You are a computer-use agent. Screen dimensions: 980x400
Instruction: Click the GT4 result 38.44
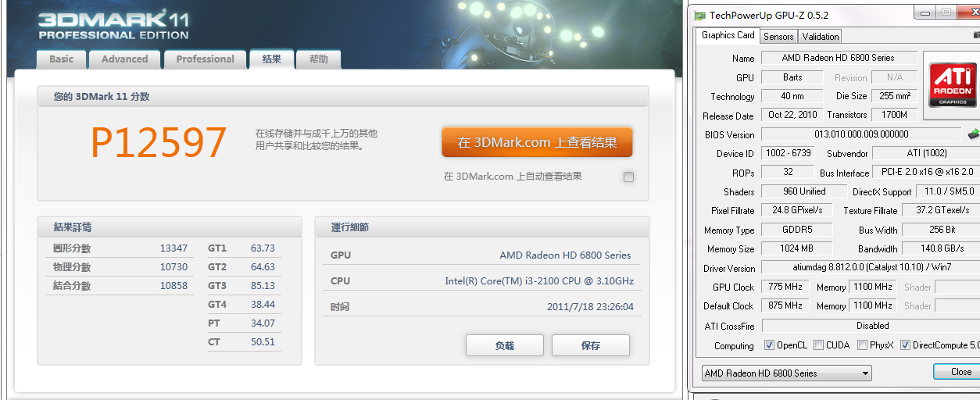(263, 305)
